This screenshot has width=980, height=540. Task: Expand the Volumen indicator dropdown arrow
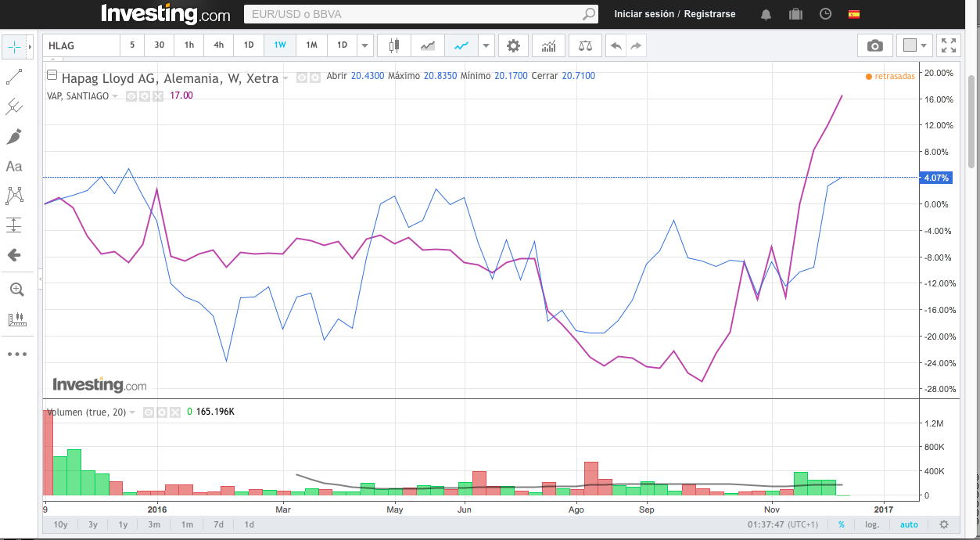pos(132,412)
